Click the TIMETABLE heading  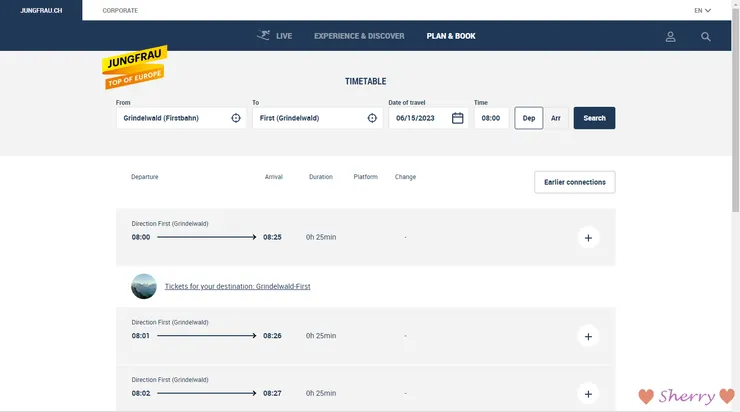[x=366, y=81]
